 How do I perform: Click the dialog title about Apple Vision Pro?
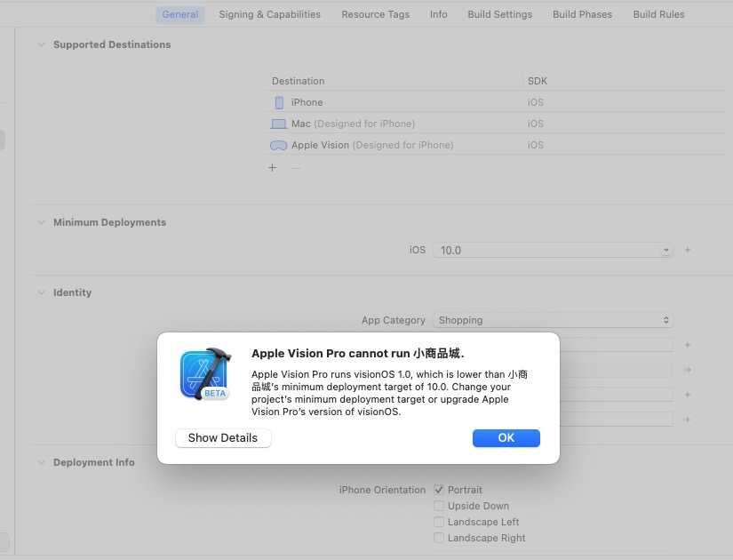tap(358, 353)
